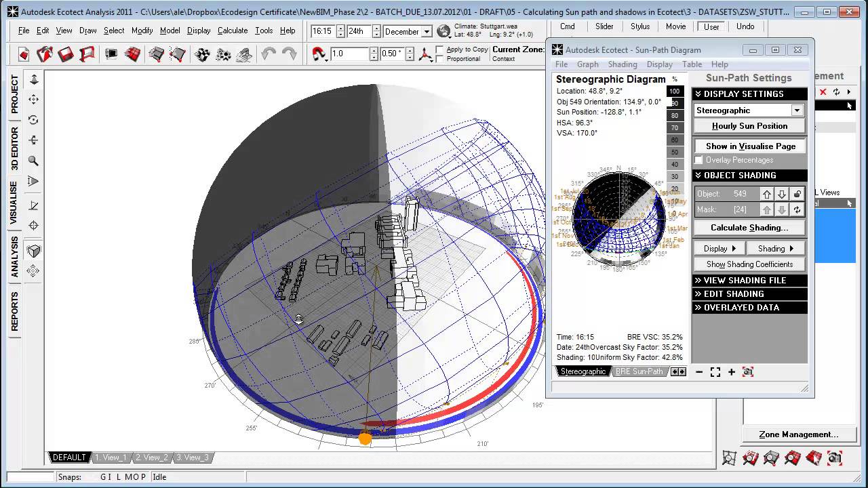Open the Graph menu in Sun-Path window

point(588,64)
